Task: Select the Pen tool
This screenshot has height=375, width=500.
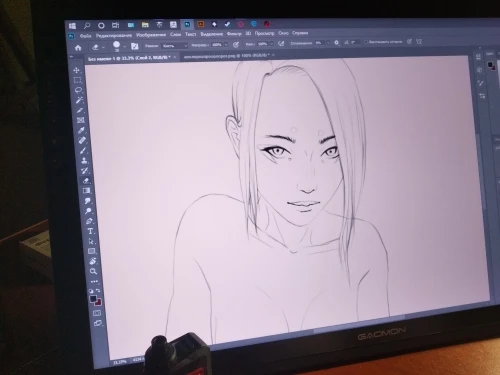Action: [89, 221]
